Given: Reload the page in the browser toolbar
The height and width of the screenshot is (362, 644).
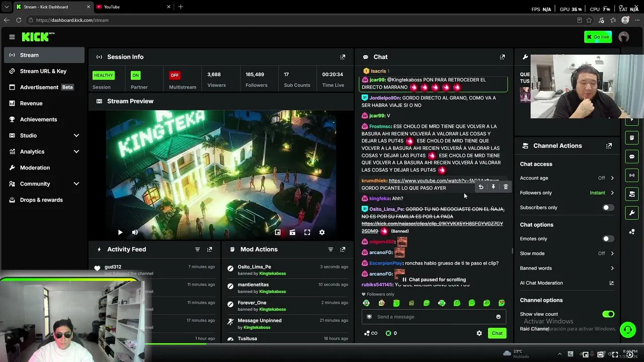Looking at the screenshot, I should [19, 20].
